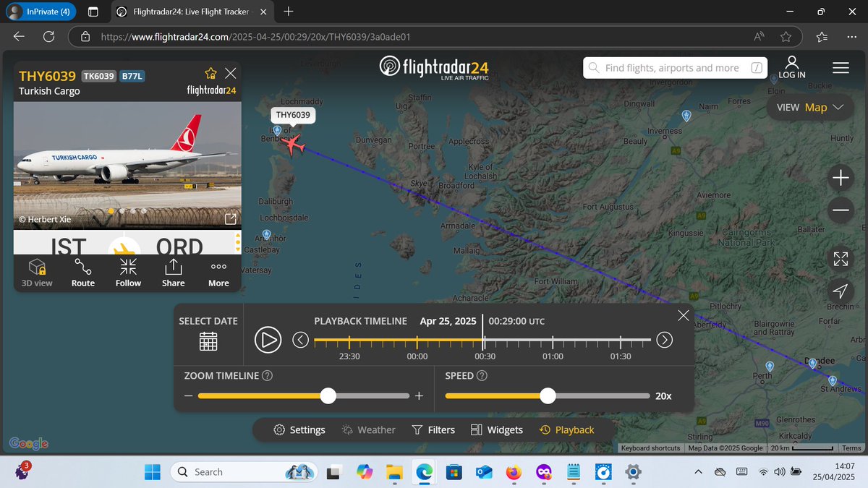Select the second photo carousel dot
The width and height of the screenshot is (868, 488).
122,211
